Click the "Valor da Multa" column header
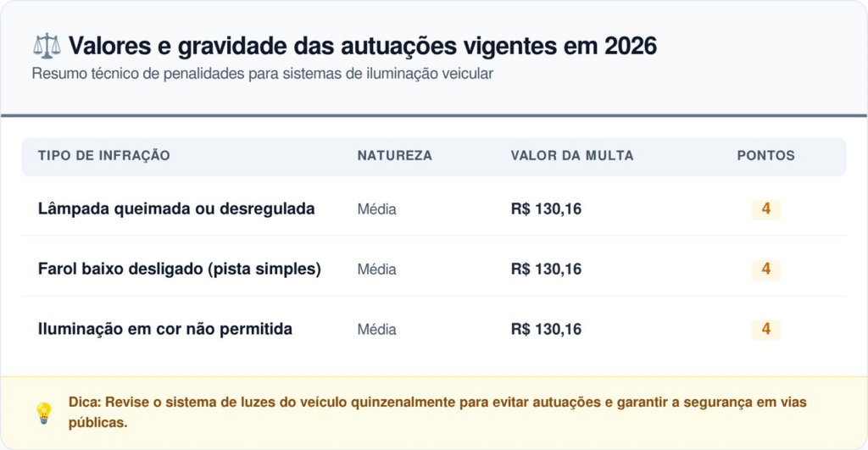Viewport: 868px width, 450px height. [571, 156]
